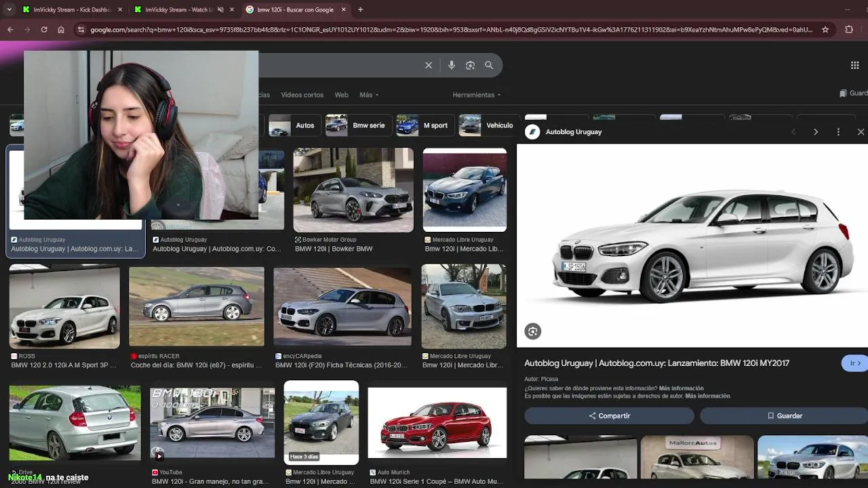The width and height of the screenshot is (868, 488).
Task: Click the address bar URL
Action: point(451,30)
